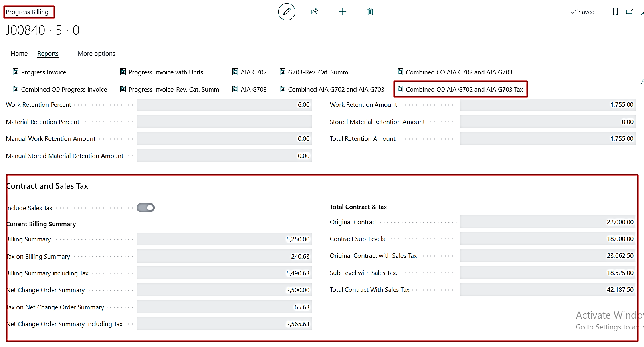
Task: Run Progress Invoice-Rev. Cat. Summ report
Action: [x=174, y=89]
